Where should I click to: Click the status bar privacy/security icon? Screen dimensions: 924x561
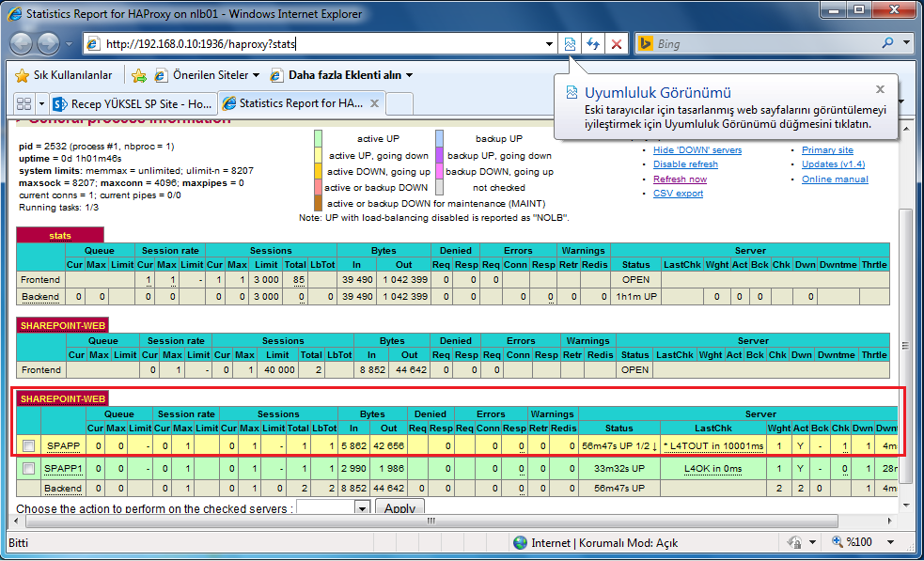(x=794, y=542)
